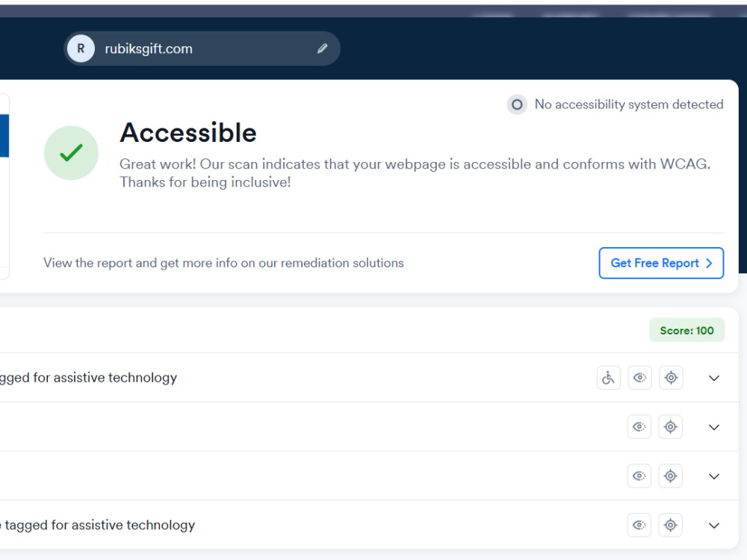Click the pencil edit icon beside rubiksgift.com
This screenshot has height=560, width=747.
(323, 48)
